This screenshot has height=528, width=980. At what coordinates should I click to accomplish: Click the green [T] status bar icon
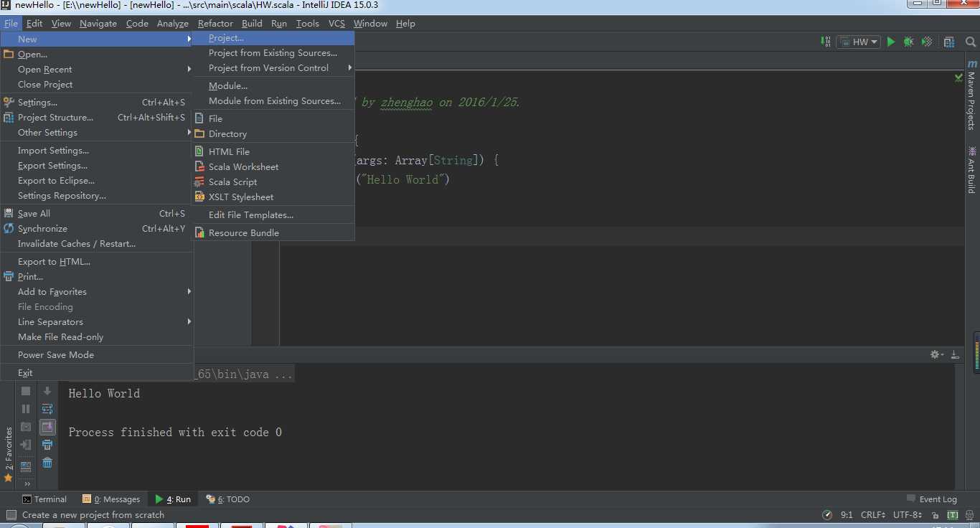coord(953,515)
